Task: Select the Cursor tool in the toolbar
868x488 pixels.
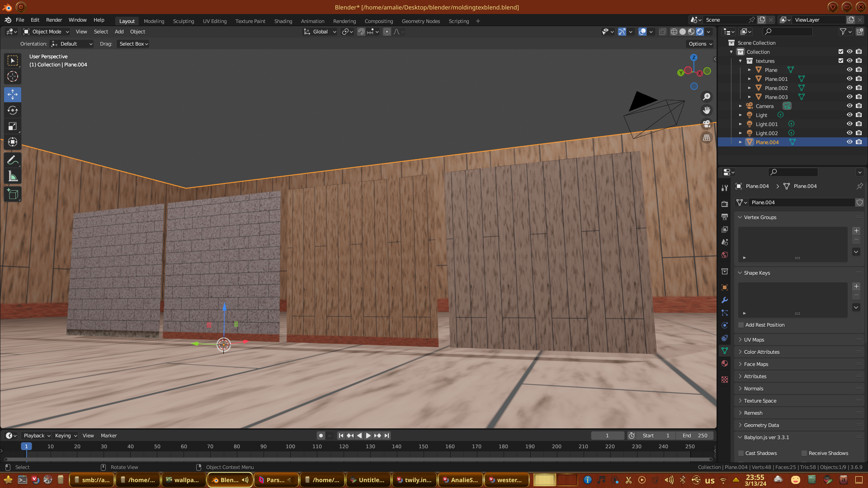Action: pos(13,76)
